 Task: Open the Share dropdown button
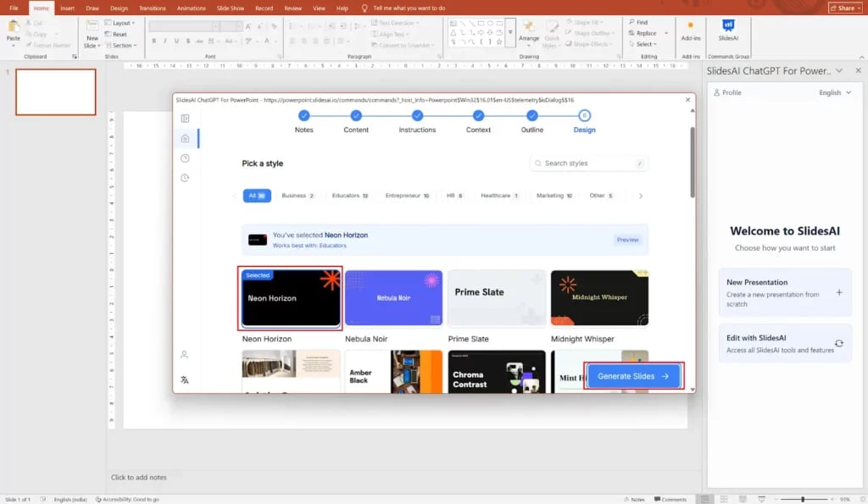pos(845,8)
